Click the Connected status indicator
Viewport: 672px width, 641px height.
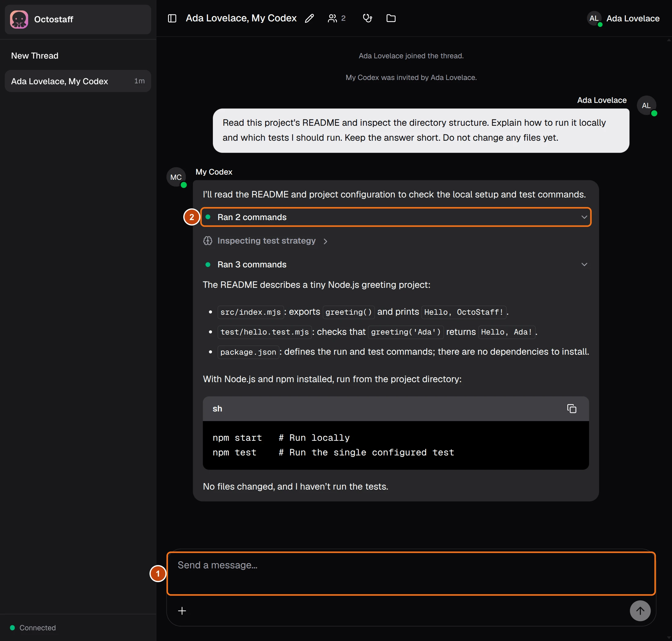pyautogui.click(x=33, y=628)
